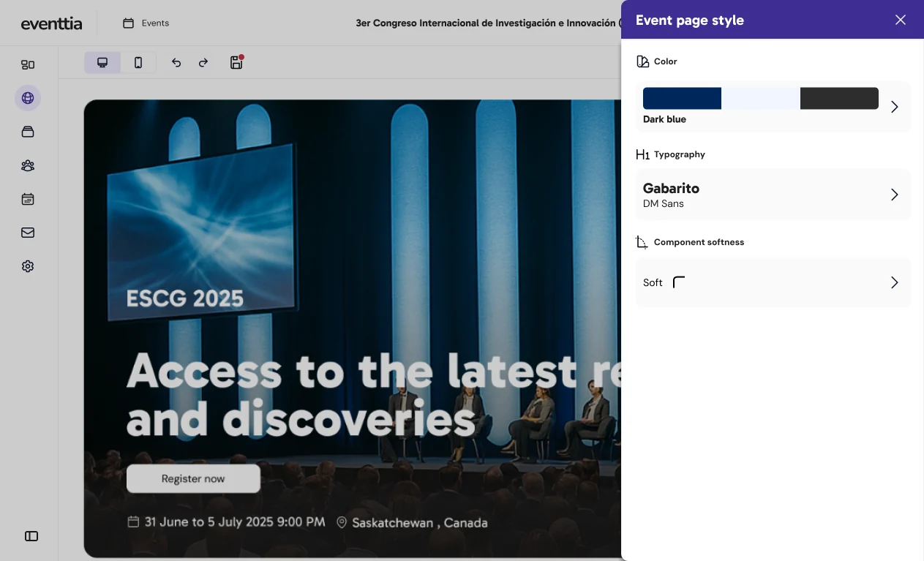Image resolution: width=924 pixels, height=561 pixels.
Task: Select the Saskatchewan, Canada location text
Action: click(420, 523)
